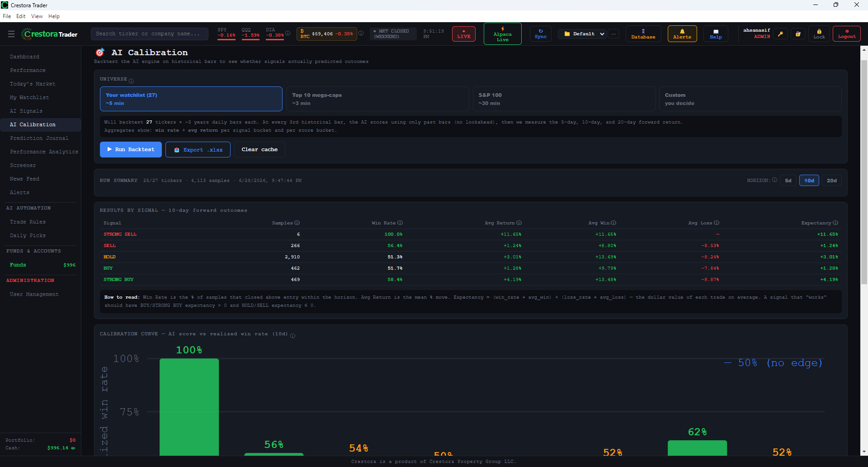Set horizon to 5d

tap(788, 181)
